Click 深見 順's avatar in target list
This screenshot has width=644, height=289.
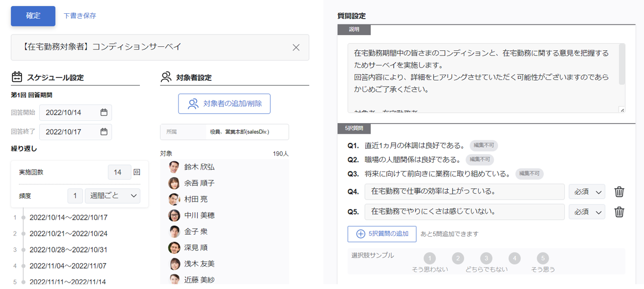coord(174,248)
